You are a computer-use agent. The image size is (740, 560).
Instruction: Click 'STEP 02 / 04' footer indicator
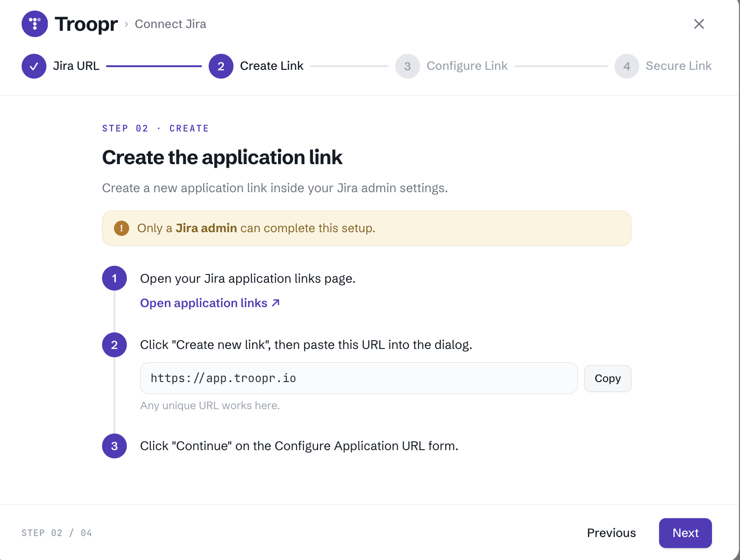57,533
